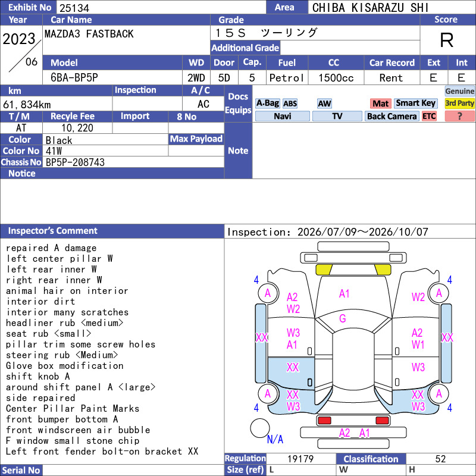Click the classification value 52
The image size is (476, 476).
tap(440, 459)
